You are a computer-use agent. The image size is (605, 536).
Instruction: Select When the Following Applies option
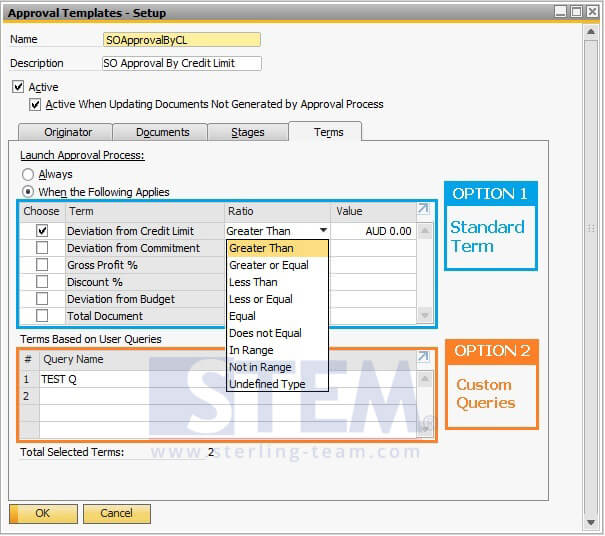(28, 192)
